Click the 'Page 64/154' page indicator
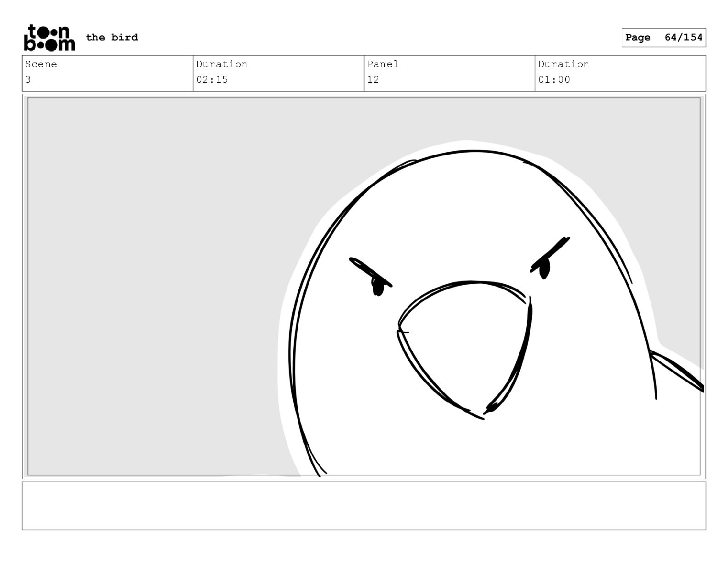 coord(664,38)
